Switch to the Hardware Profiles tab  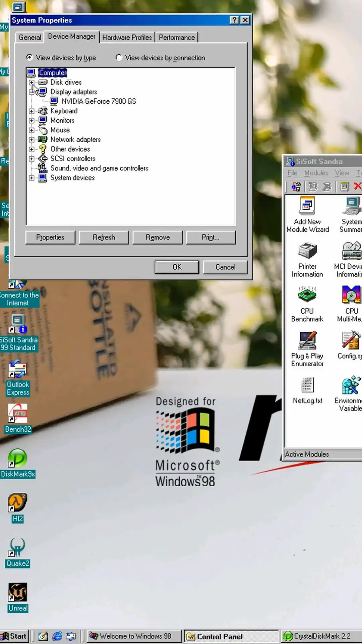click(x=127, y=38)
